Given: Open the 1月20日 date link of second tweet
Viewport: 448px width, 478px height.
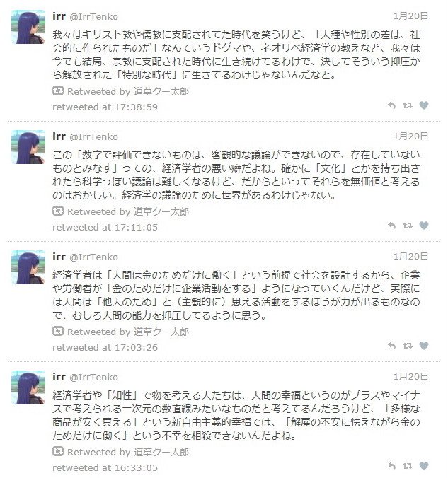Looking at the screenshot, I should (410, 136).
